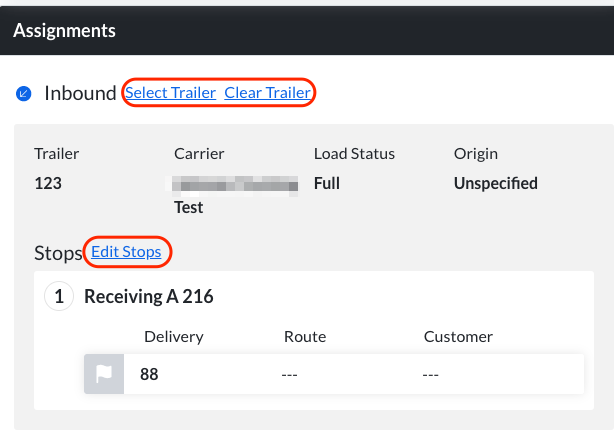Click delivery number 88
The width and height of the screenshot is (614, 446).
[149, 375]
